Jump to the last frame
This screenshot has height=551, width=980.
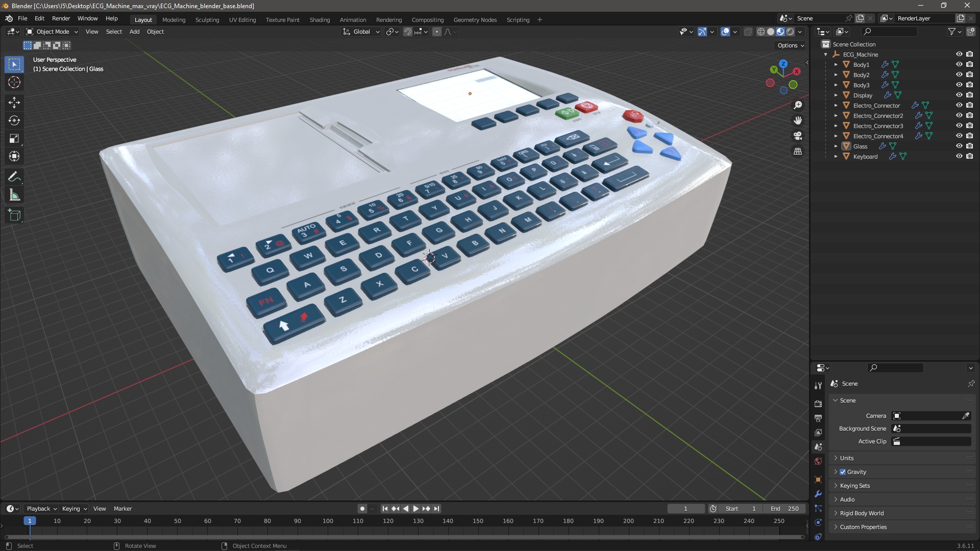(436, 509)
